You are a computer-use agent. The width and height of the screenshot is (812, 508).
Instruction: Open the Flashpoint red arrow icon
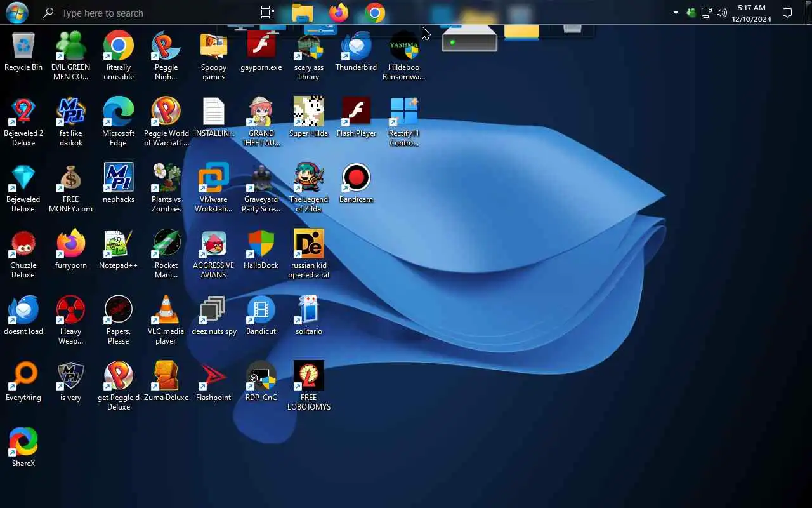pos(214,382)
